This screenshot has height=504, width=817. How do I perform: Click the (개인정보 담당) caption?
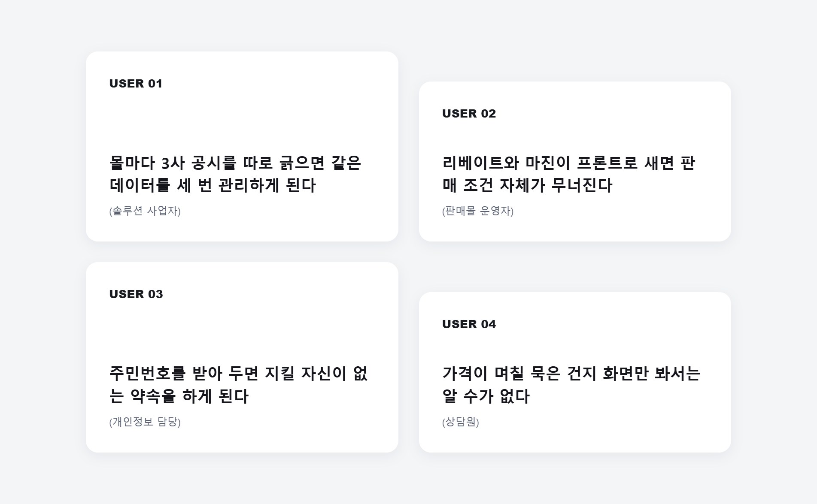(145, 422)
